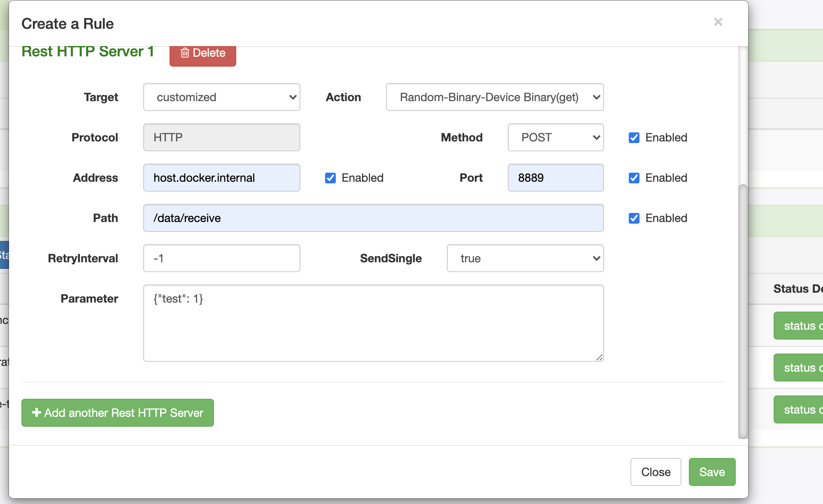Change the Method from POST

pyautogui.click(x=555, y=138)
